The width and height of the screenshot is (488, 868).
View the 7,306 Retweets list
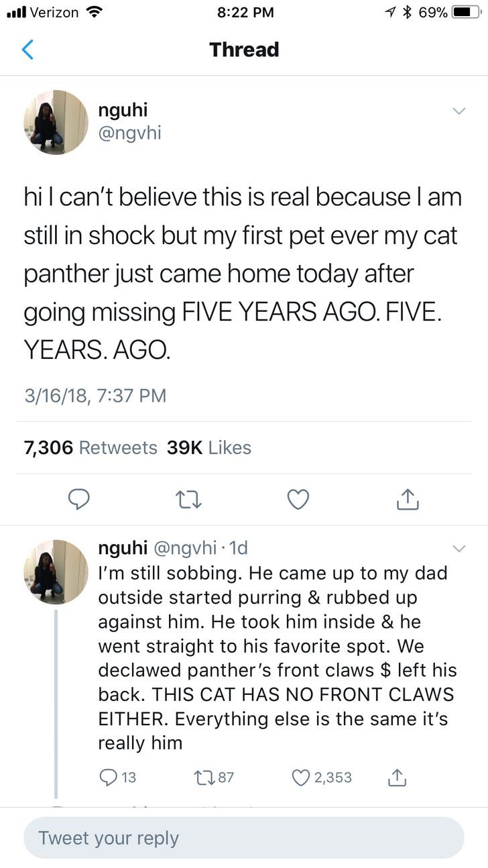pos(90,447)
